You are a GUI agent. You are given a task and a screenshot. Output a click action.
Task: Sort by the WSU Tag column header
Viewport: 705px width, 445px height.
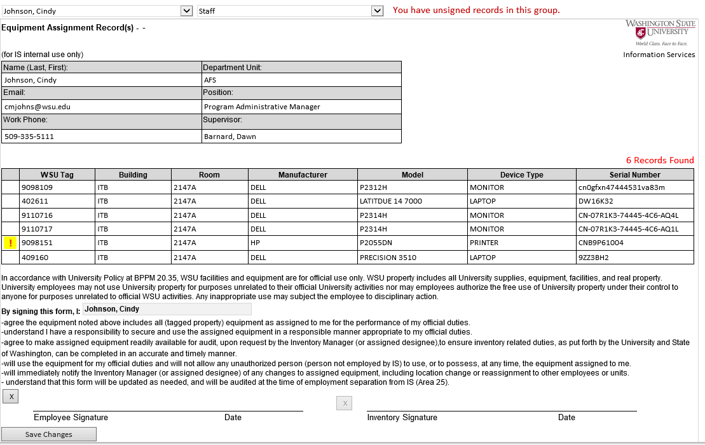pyautogui.click(x=57, y=175)
